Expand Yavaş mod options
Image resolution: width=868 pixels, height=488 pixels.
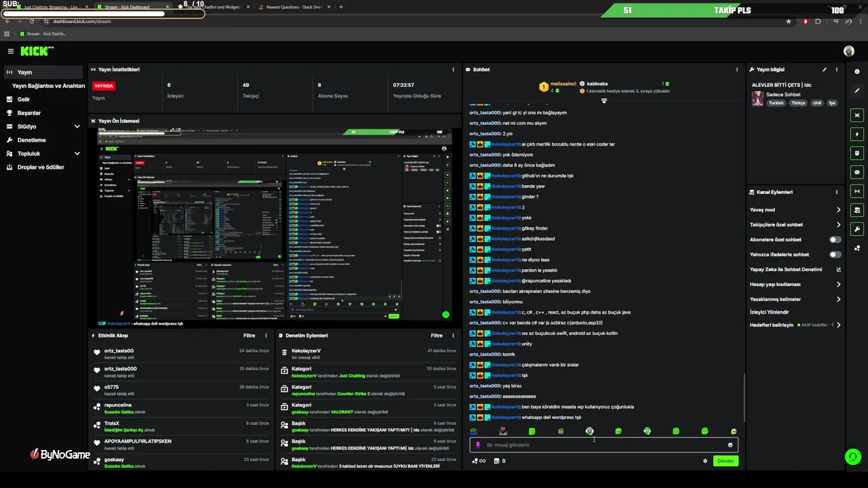[x=839, y=209]
